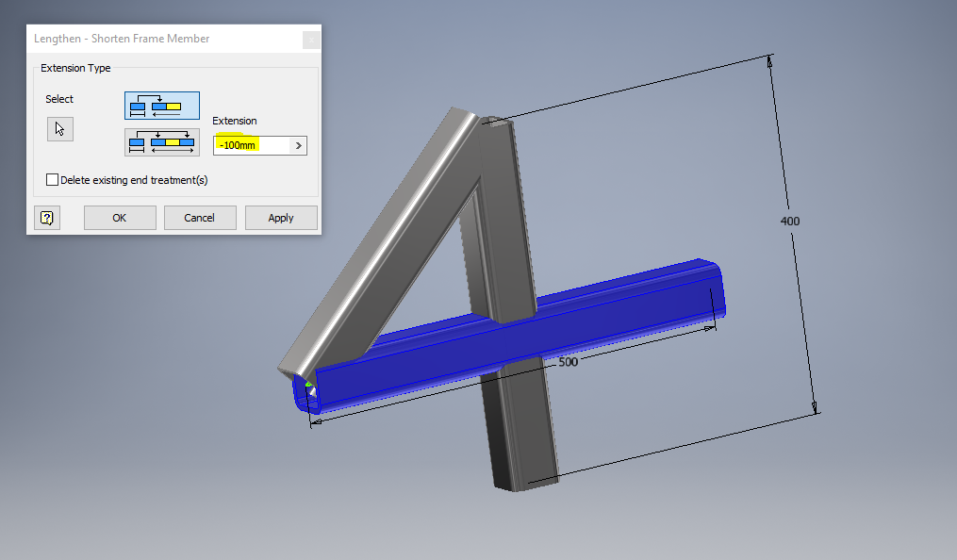
Task: Confirm with the OK button
Action: [x=120, y=218]
